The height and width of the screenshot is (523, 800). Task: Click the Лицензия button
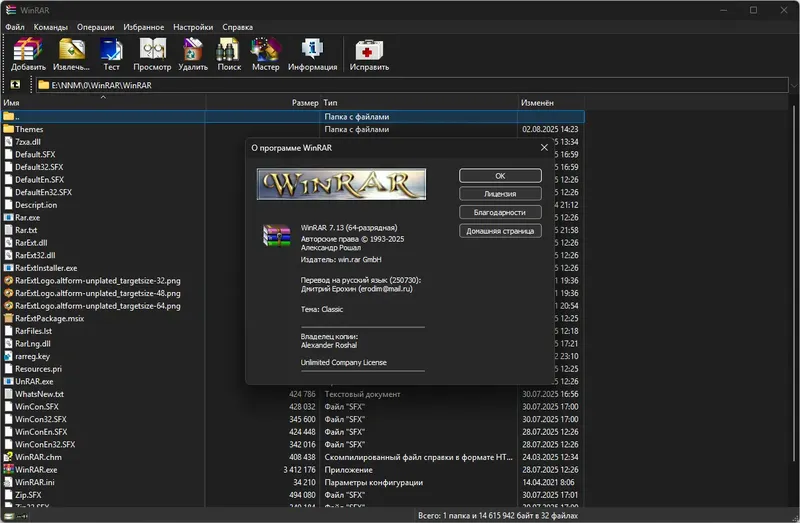(x=500, y=194)
